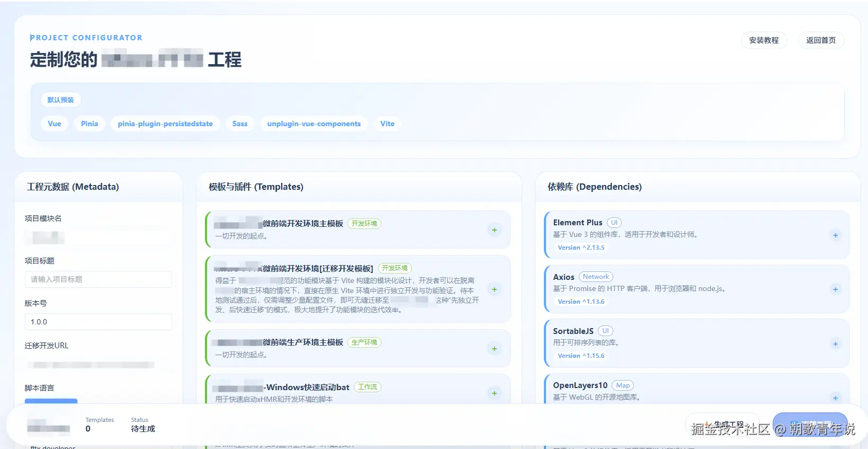Select the Axios dependency title
The height and width of the screenshot is (449, 868).
coord(563,277)
